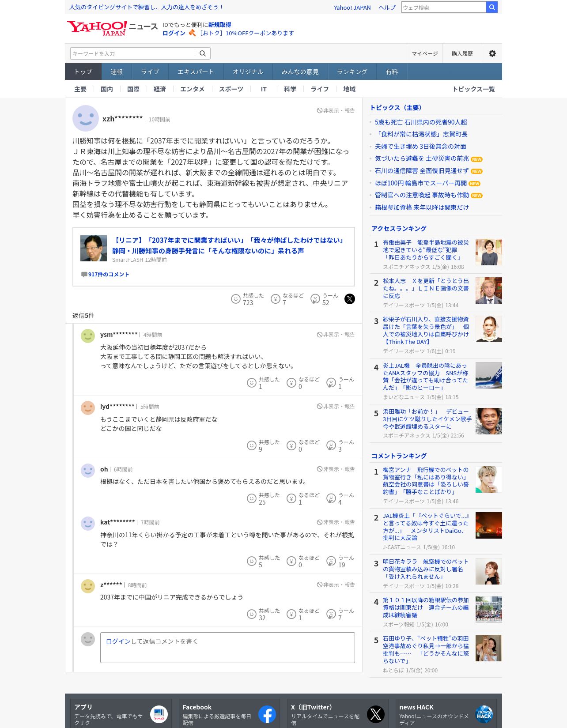Open topic 箱根参加資格 来年以降は関東だけ
567x728 pixels.
pyautogui.click(x=422, y=207)
